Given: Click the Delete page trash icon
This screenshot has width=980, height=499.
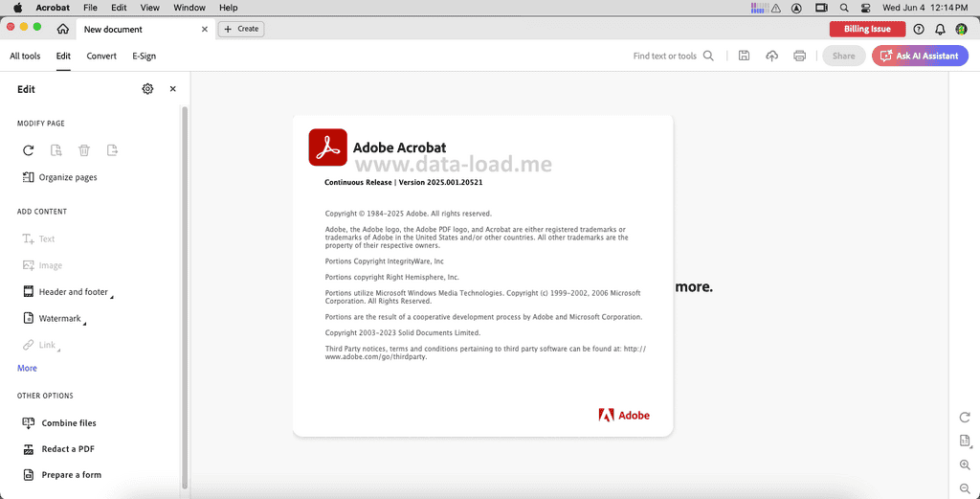Looking at the screenshot, I should pos(84,150).
